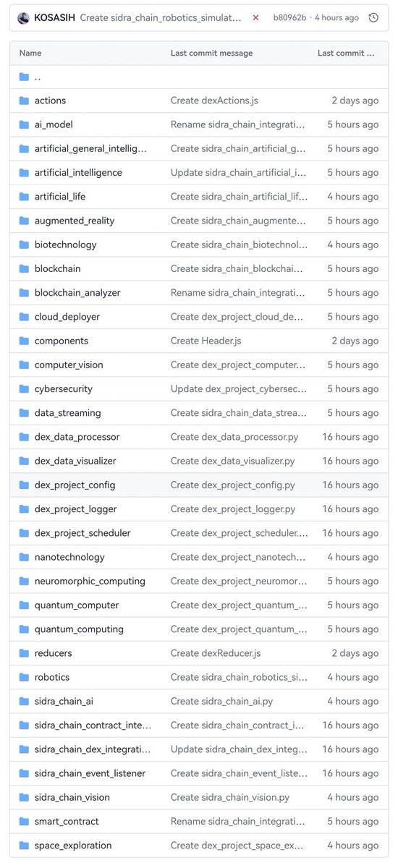Click '2 days ago' in the actions row

pyautogui.click(x=355, y=101)
